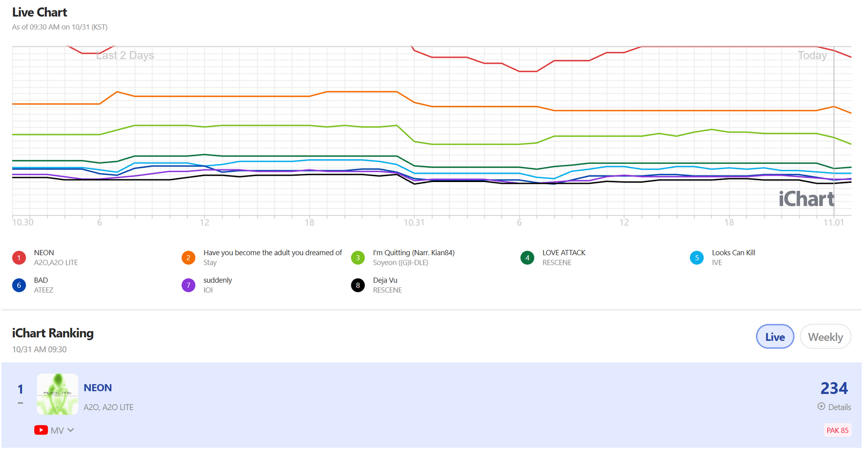Select the green number 3 legend marker

point(358,258)
